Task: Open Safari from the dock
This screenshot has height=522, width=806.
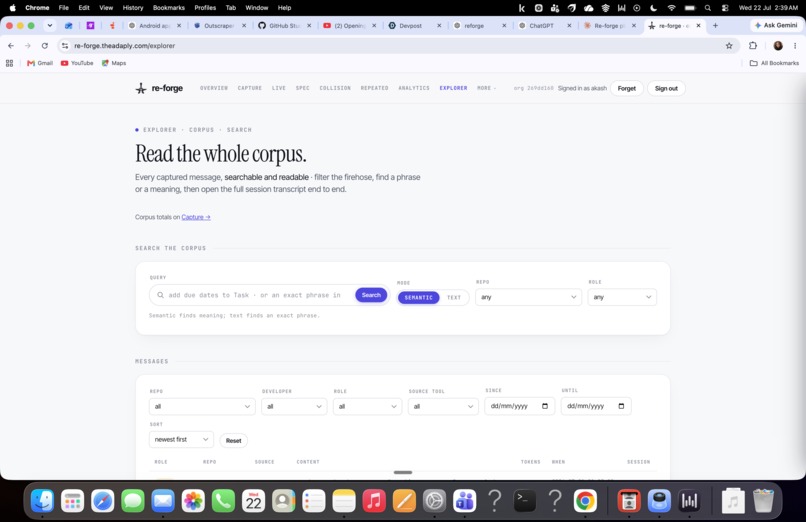Action: 102,501
